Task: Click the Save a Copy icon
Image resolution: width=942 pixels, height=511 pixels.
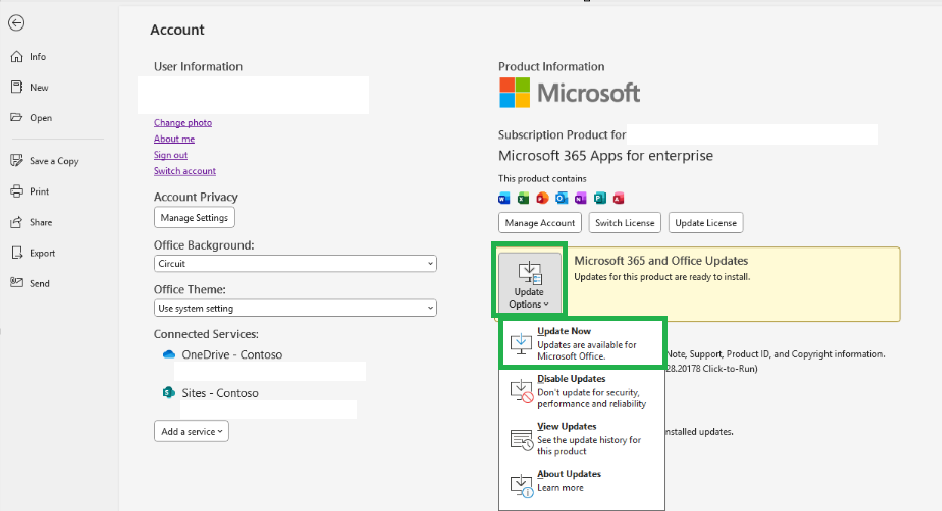Action: (x=16, y=160)
